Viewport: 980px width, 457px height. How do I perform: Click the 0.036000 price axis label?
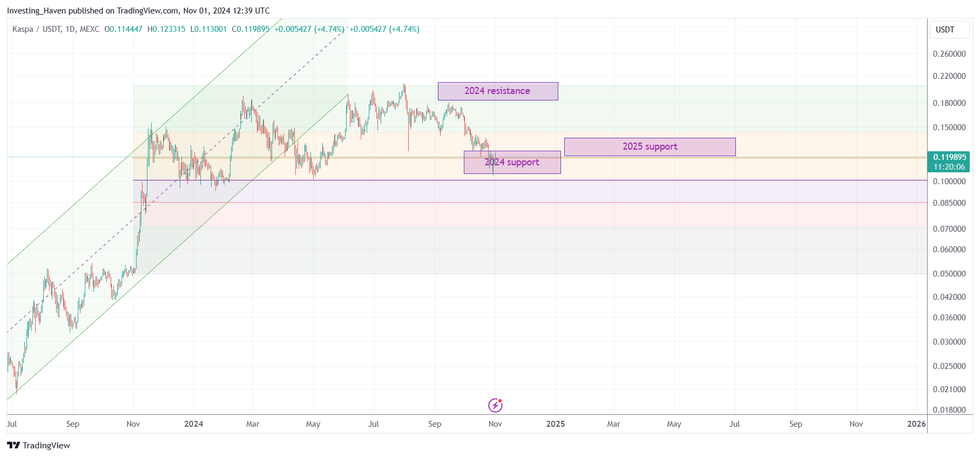pyautogui.click(x=949, y=318)
